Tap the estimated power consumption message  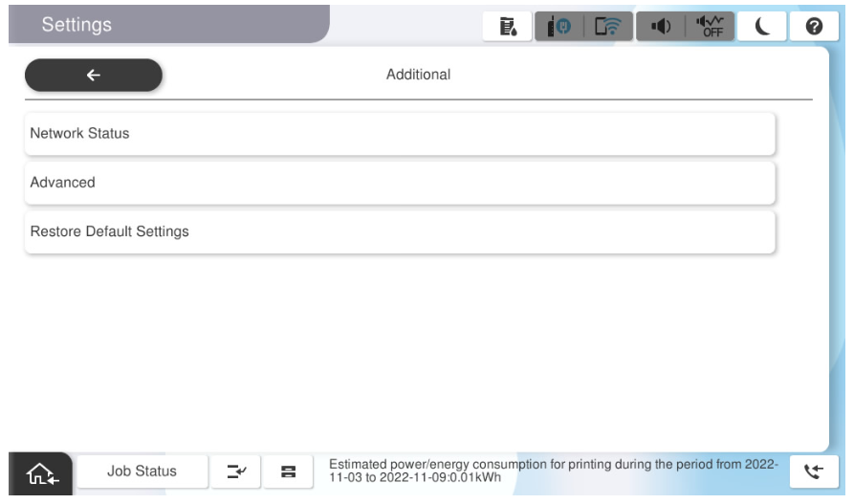click(x=554, y=471)
